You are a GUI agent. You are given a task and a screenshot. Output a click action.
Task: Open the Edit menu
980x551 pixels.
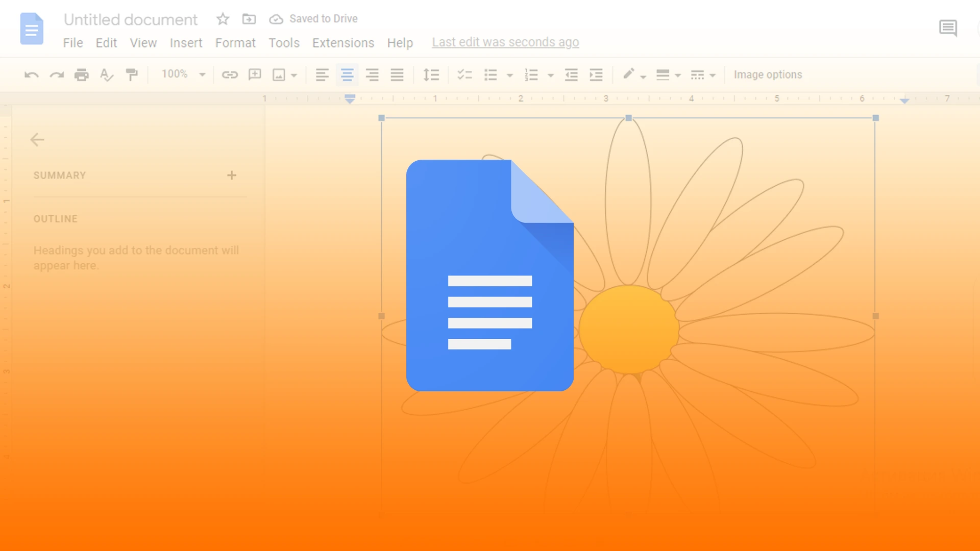pyautogui.click(x=106, y=43)
